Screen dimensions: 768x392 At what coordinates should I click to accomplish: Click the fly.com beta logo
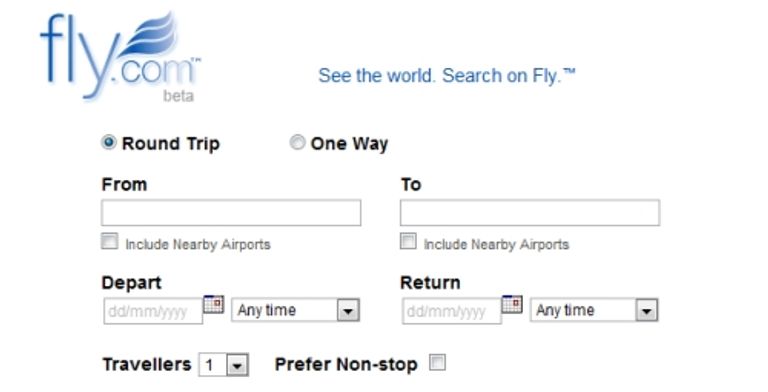tap(120, 56)
